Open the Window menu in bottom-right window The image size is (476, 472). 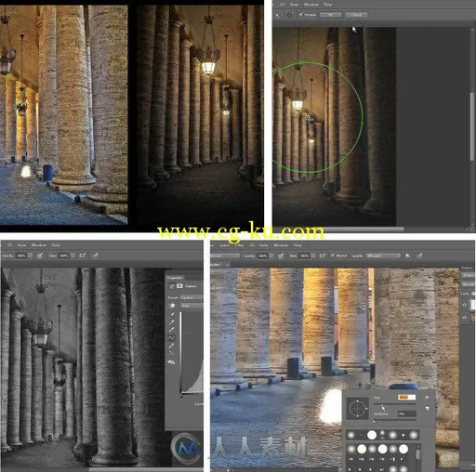point(281,245)
